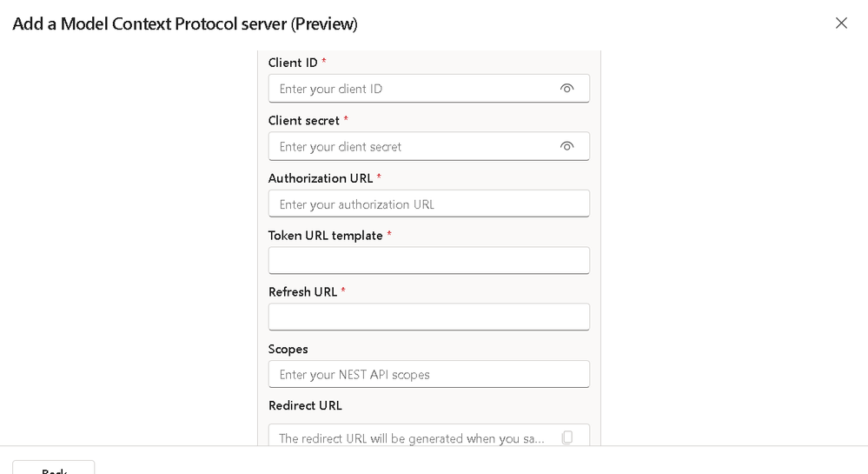Click the dialog title heading text

coord(184,23)
